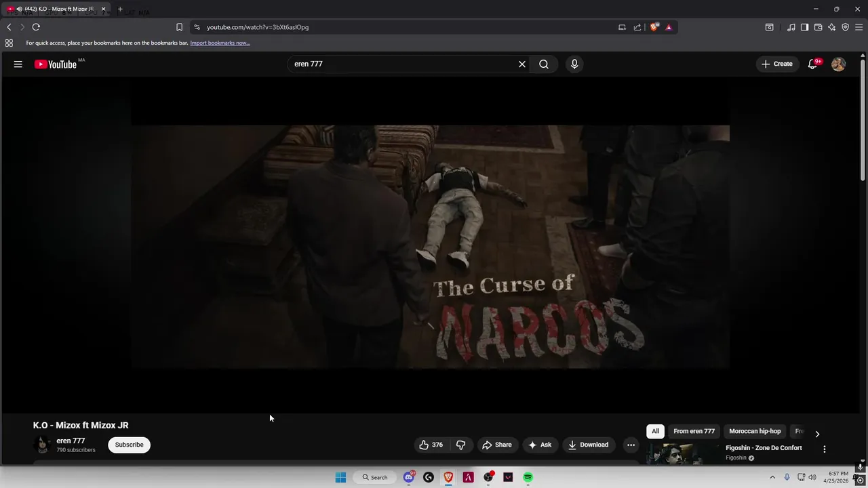This screenshot has height=488, width=868.
Task: Open a new browser tab
Action: tap(120, 9)
